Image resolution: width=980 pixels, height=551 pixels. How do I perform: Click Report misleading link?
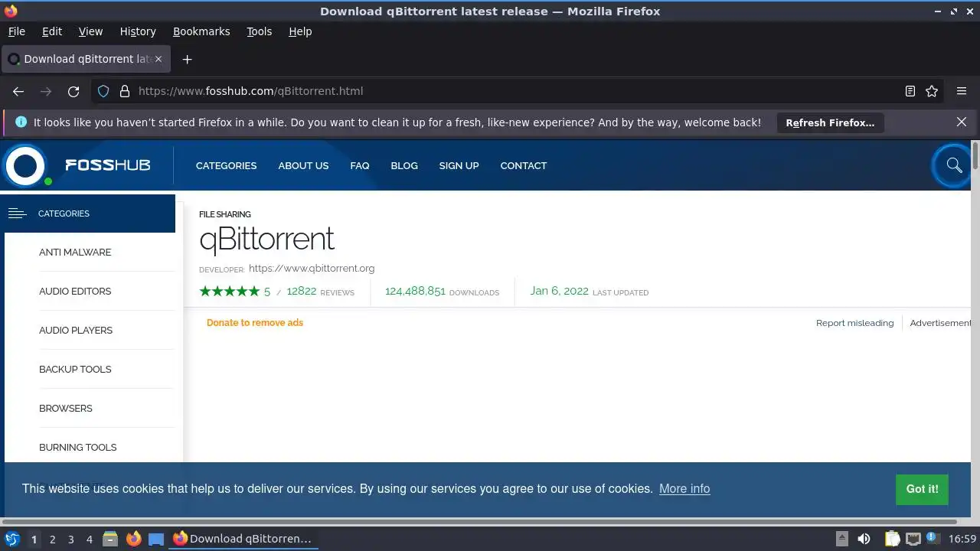pyautogui.click(x=854, y=323)
